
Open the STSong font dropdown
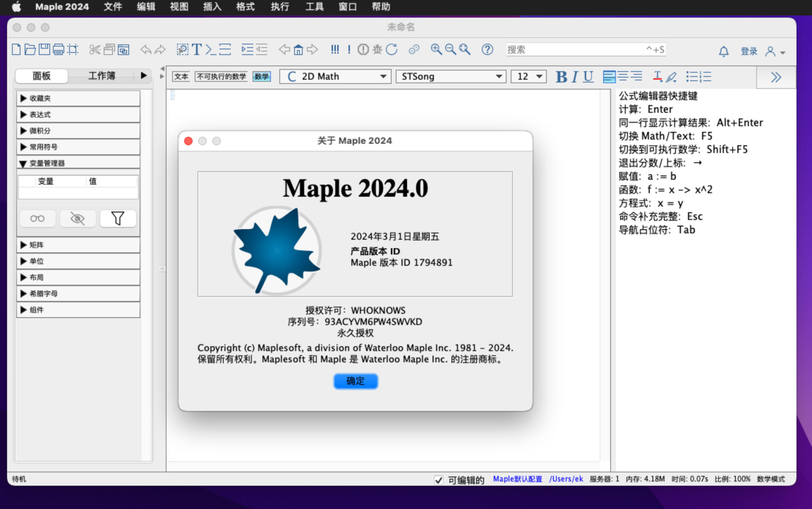451,76
